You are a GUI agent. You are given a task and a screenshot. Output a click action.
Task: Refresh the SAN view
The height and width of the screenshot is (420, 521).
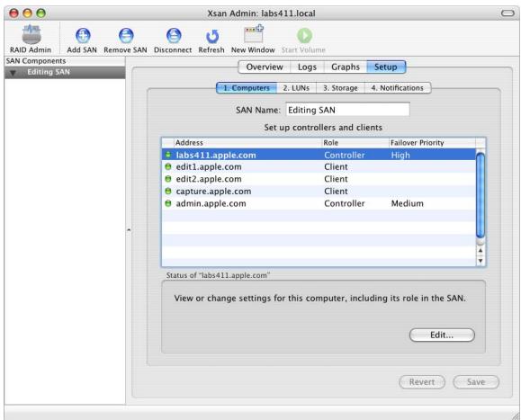[x=212, y=37]
